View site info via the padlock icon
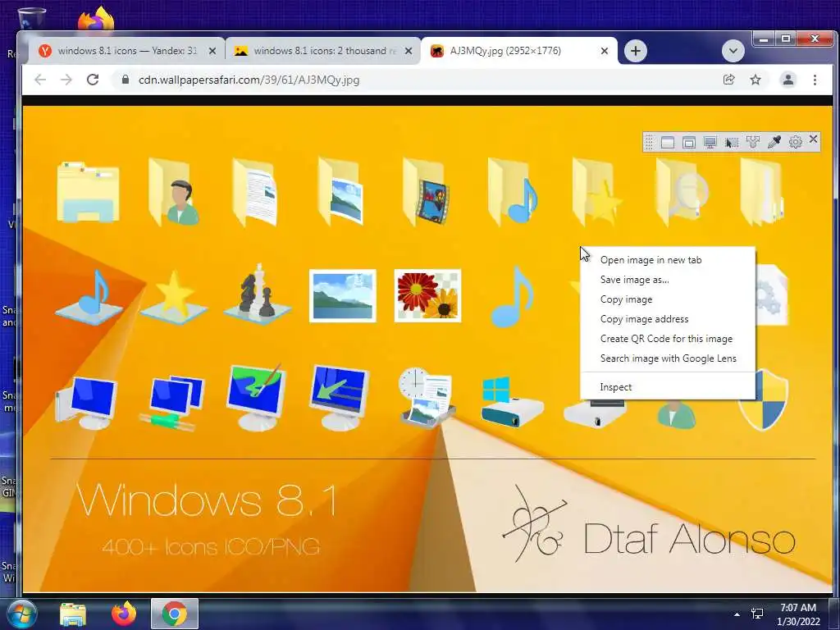 coord(126,80)
